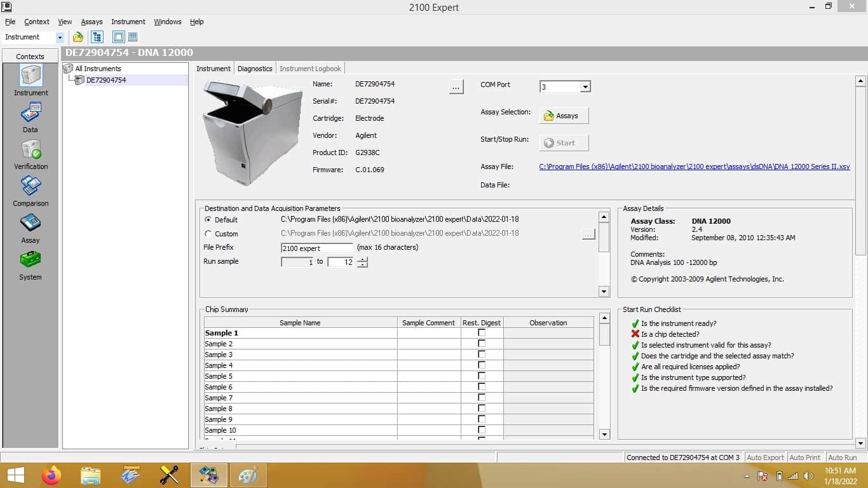The height and width of the screenshot is (488, 868).
Task: Open the Comparison context panel
Action: (30, 188)
